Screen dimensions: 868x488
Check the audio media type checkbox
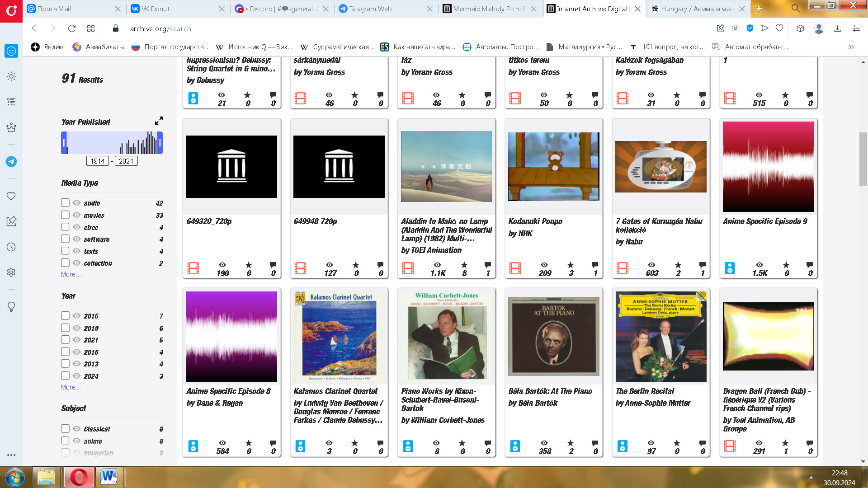(x=66, y=203)
